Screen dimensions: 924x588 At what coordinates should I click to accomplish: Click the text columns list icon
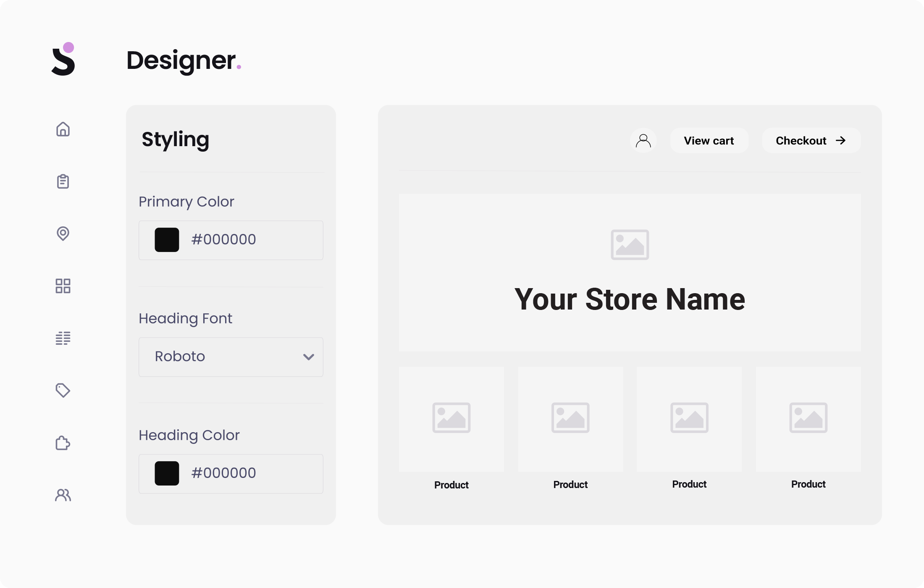63,338
